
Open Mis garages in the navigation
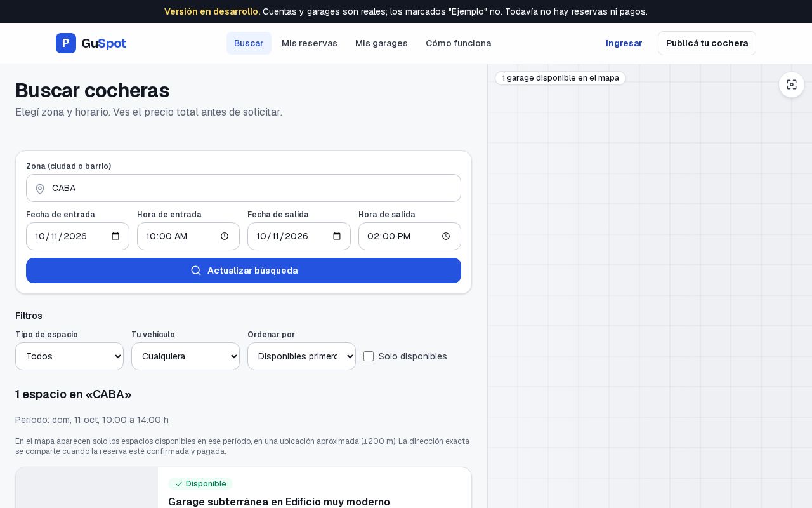(x=381, y=43)
